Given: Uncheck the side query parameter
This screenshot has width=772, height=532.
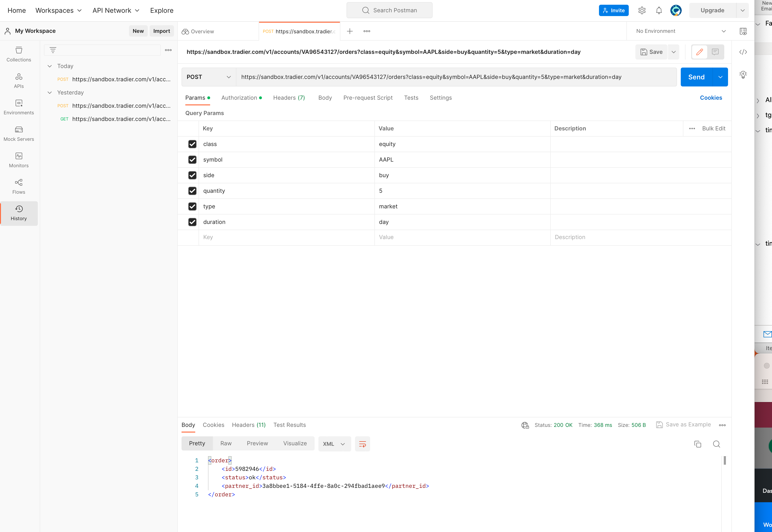Looking at the screenshot, I should click(x=192, y=175).
